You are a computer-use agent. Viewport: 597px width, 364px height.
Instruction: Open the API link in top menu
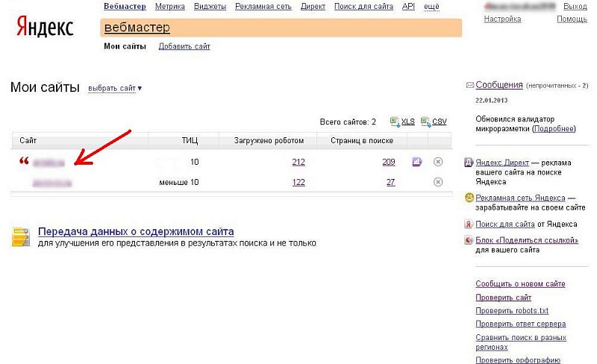[x=408, y=7]
